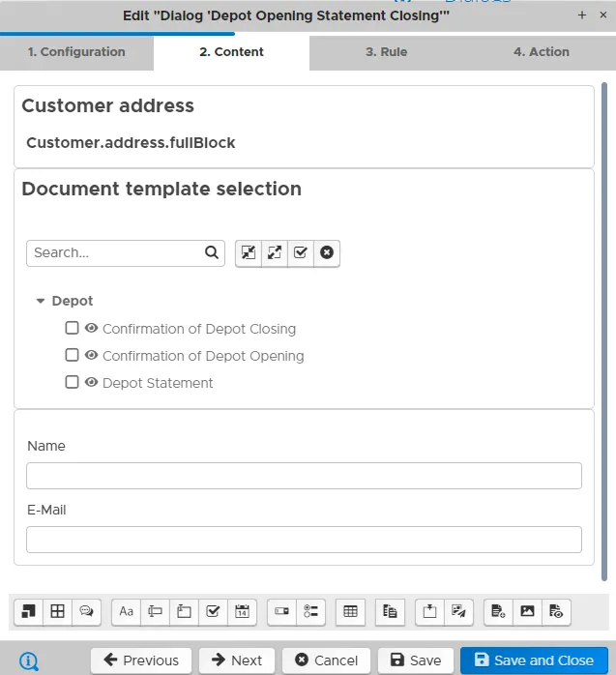Collapse the Depot tree node
The image size is (616, 675).
point(41,301)
